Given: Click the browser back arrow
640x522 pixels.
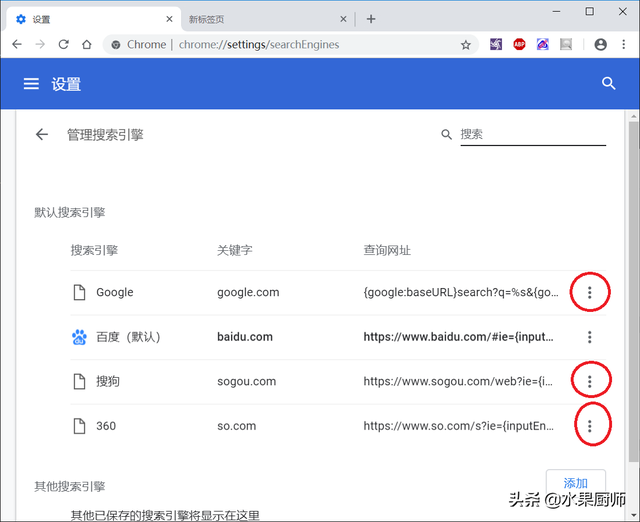Looking at the screenshot, I should pyautogui.click(x=17, y=44).
